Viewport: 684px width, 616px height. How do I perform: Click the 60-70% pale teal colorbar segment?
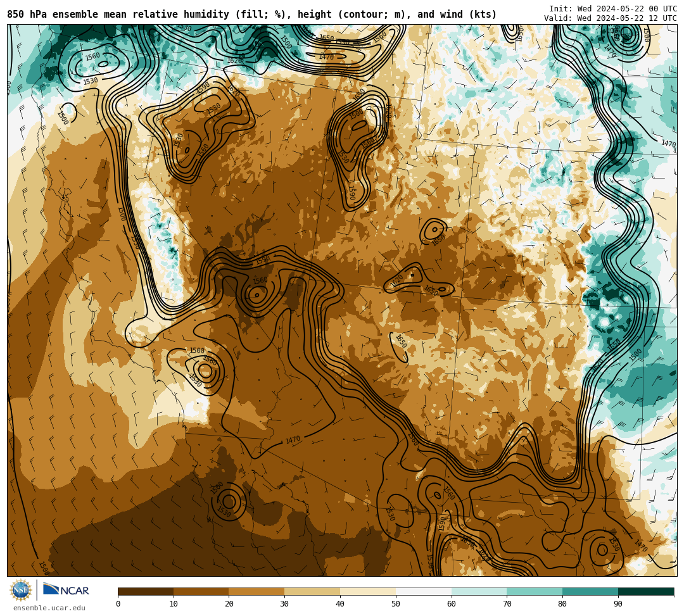[479, 591]
